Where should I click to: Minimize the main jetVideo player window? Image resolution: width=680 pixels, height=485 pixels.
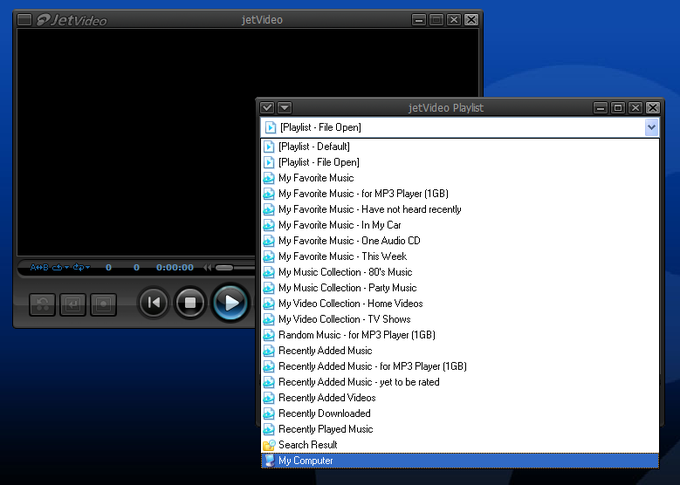419,20
